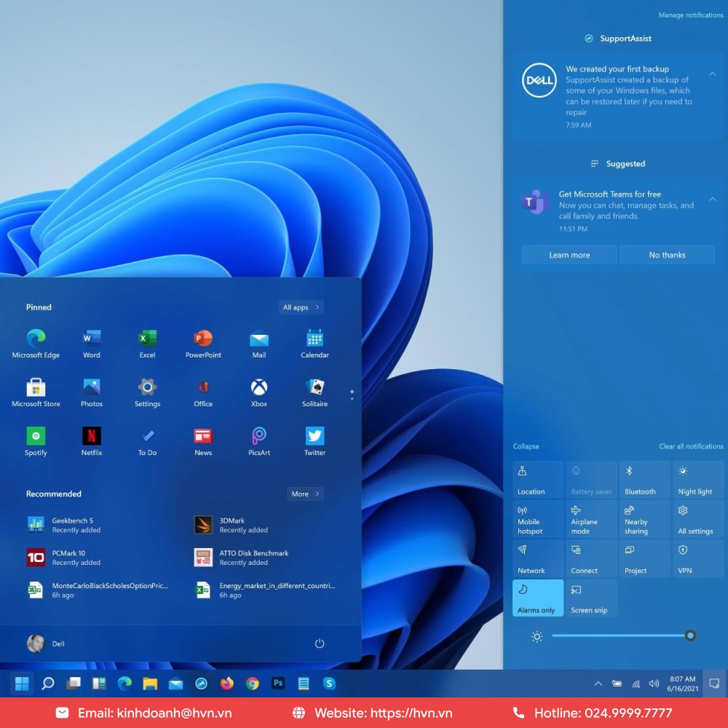The width and height of the screenshot is (728, 728).
Task: Show hidden icons in system tray
Action: [x=598, y=684]
